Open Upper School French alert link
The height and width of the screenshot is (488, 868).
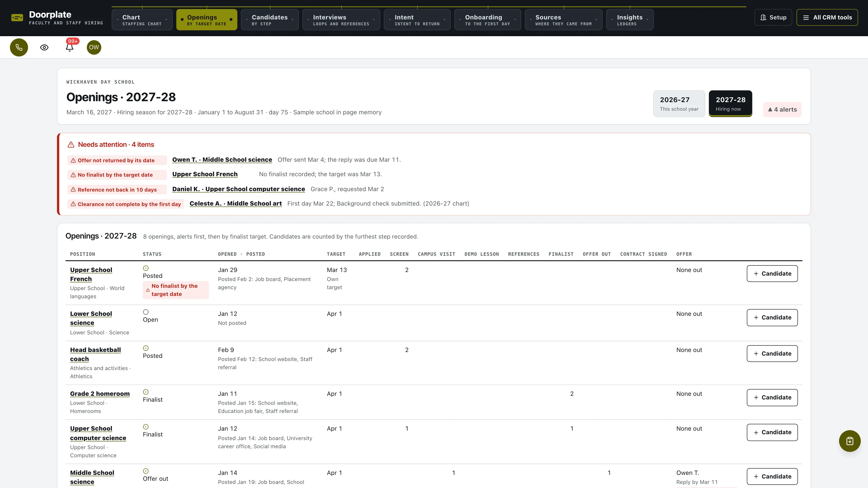click(x=205, y=174)
